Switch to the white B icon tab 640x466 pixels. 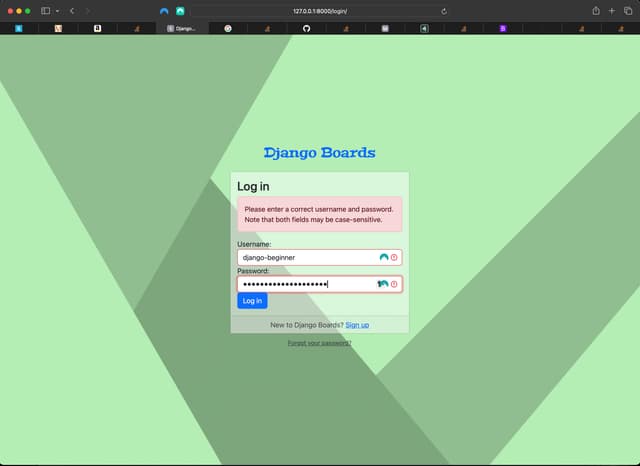(x=98, y=28)
